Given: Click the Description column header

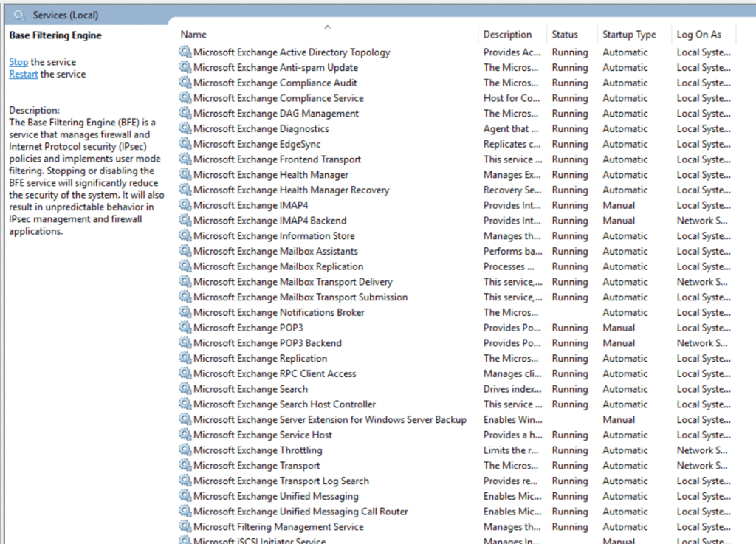Looking at the screenshot, I should click(x=507, y=35).
